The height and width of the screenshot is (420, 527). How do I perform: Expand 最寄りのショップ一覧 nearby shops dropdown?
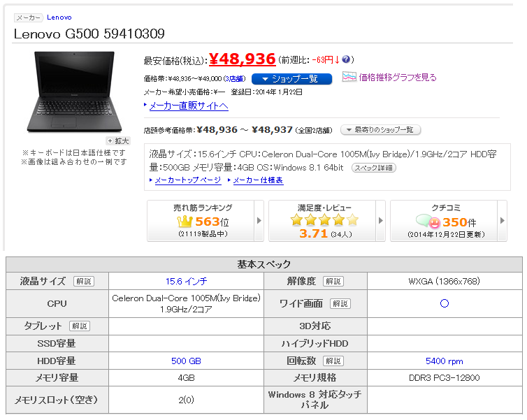pos(380,130)
